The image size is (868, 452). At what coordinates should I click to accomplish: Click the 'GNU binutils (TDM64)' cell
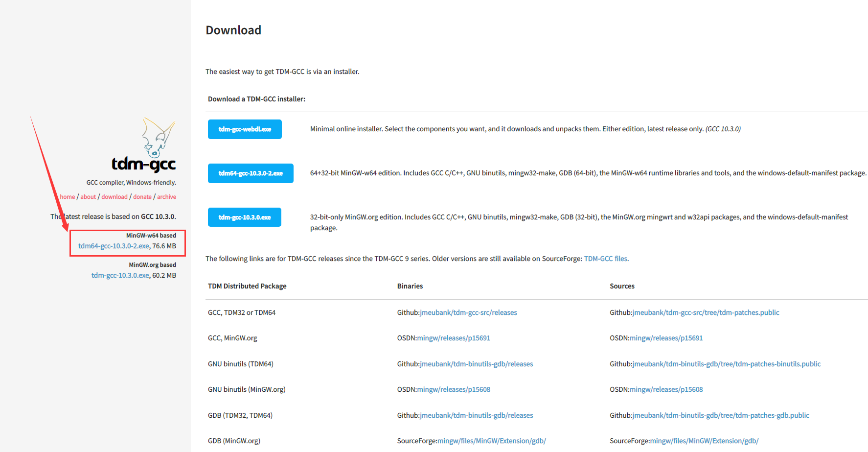241,364
